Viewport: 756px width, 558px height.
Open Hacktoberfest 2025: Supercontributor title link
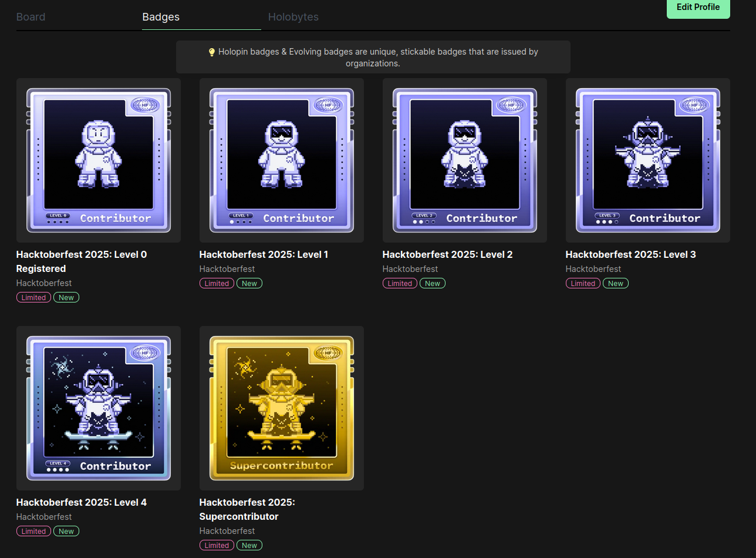[x=247, y=509]
